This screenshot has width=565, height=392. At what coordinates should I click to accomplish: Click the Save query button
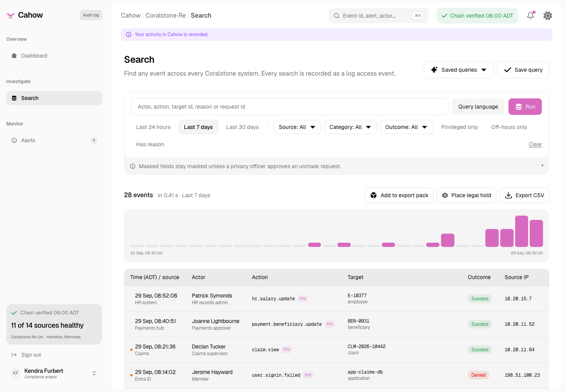[x=523, y=70]
